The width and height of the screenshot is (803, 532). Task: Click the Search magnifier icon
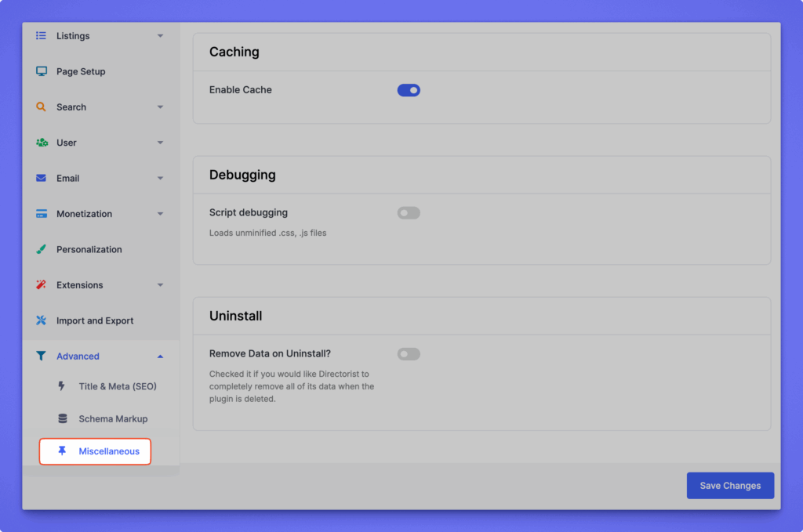tap(42, 107)
